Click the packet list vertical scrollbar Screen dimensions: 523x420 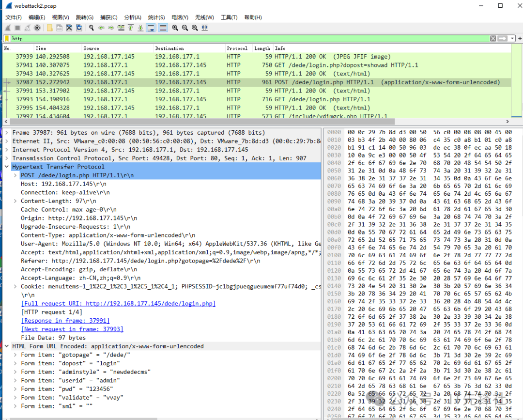pyautogui.click(x=520, y=82)
